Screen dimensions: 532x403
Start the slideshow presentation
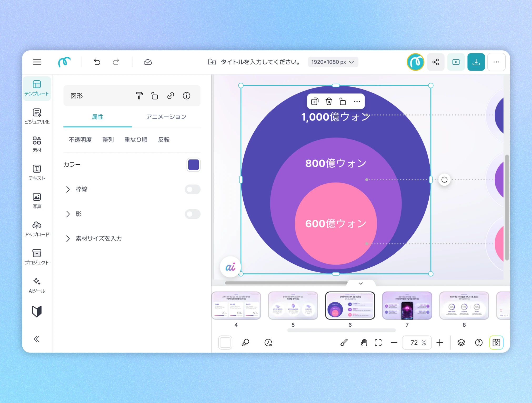point(456,62)
